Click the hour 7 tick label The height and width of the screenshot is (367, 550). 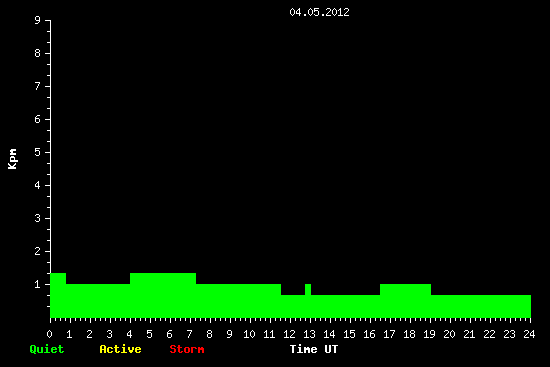[x=189, y=334]
